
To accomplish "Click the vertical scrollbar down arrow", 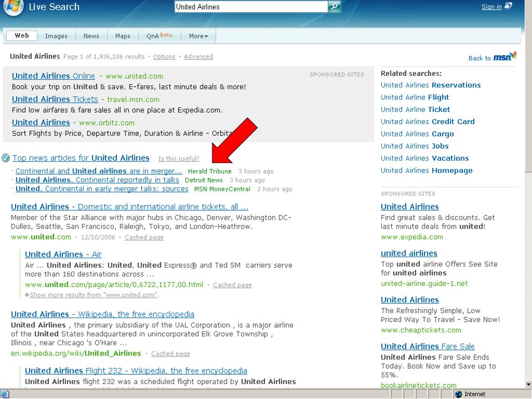I will [528, 384].
